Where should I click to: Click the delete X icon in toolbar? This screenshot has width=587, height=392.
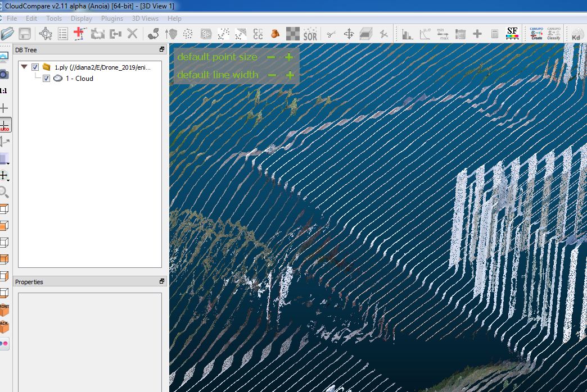point(132,34)
